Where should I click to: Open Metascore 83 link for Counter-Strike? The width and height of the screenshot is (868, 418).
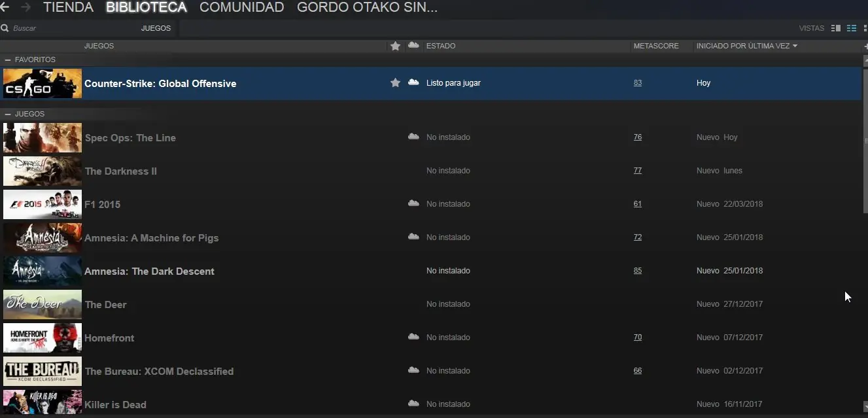click(x=638, y=83)
